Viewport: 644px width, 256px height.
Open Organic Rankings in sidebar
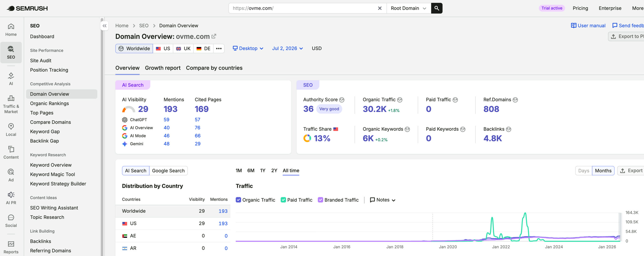coord(49,103)
